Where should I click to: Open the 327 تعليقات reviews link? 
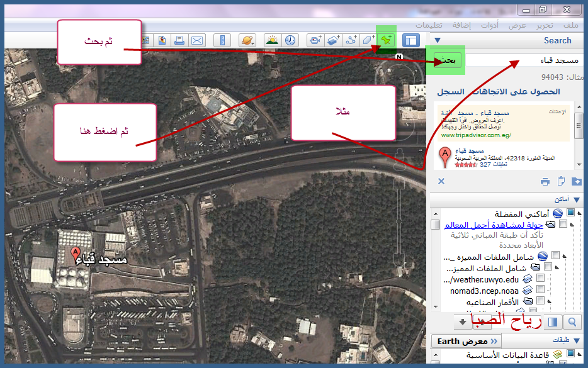493,165
